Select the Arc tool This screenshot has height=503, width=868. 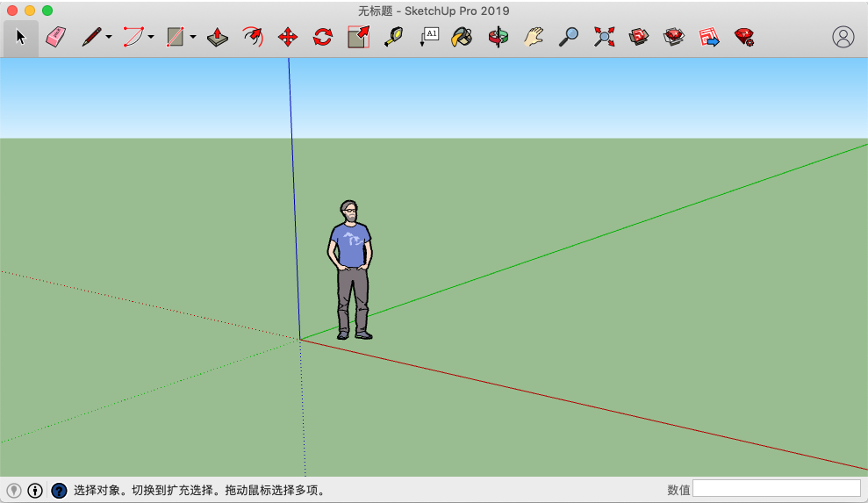click(133, 37)
